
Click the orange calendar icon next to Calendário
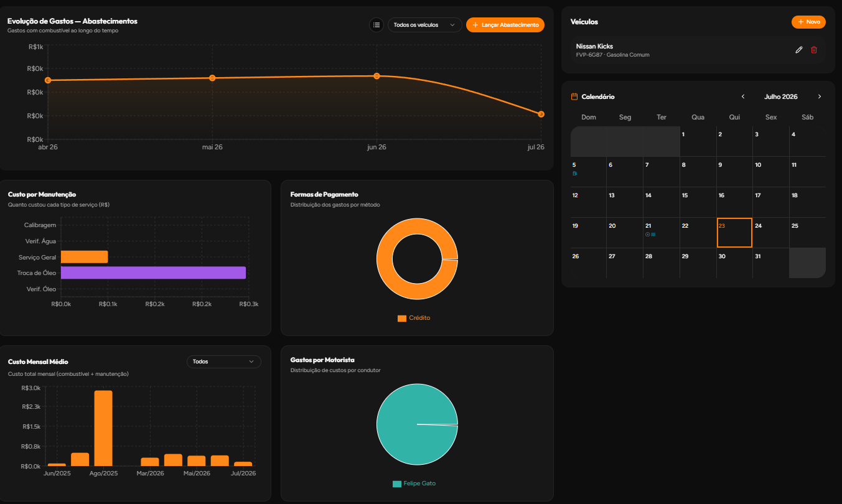(x=574, y=96)
